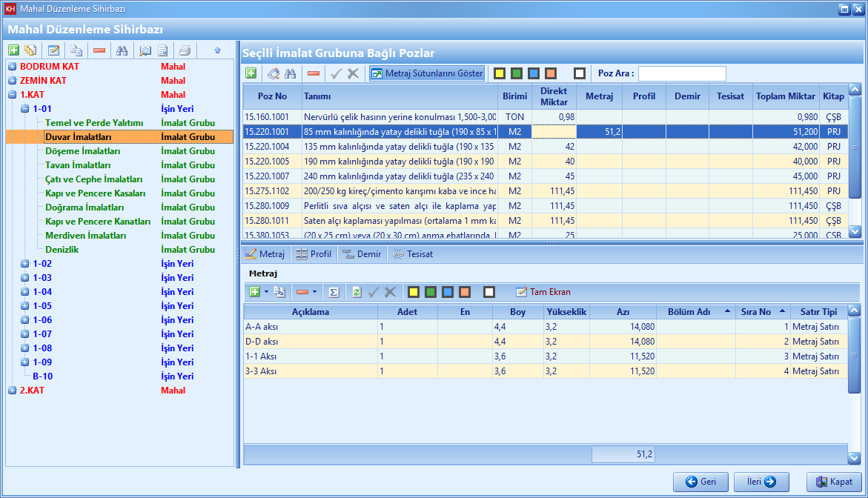
Task: Click the blue up arrow in tree toolbar
Action: click(x=217, y=50)
